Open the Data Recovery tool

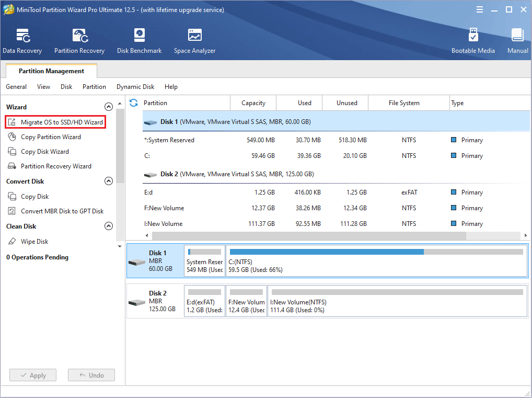22,42
